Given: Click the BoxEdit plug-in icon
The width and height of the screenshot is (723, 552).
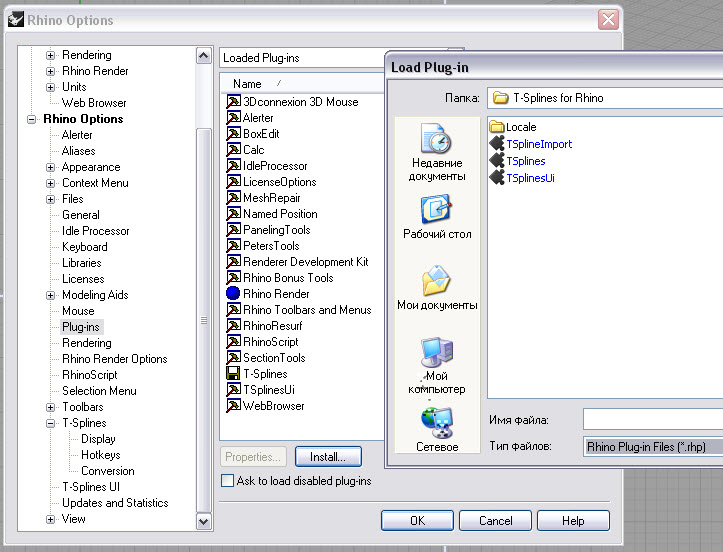Looking at the screenshot, I should [233, 134].
